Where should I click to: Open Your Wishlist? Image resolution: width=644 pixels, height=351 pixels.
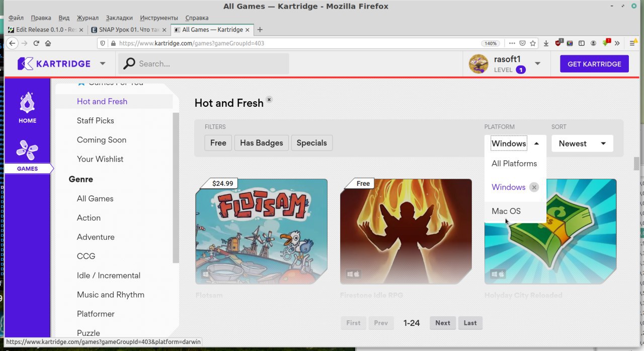[100, 159]
